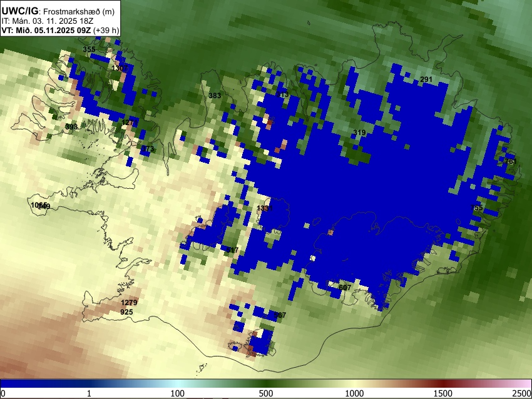The height and width of the screenshot is (399, 532).
Task: Click the station value 1307
Action: pos(120,68)
